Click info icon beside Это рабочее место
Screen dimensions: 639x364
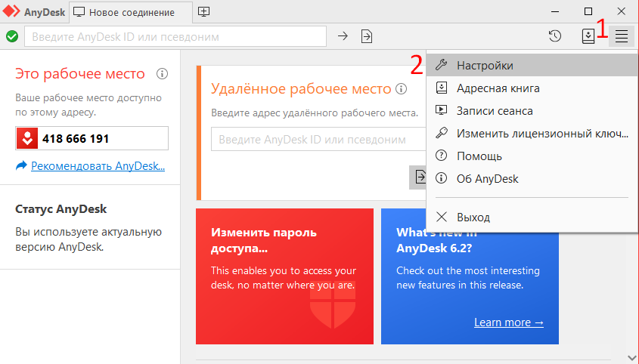(161, 74)
